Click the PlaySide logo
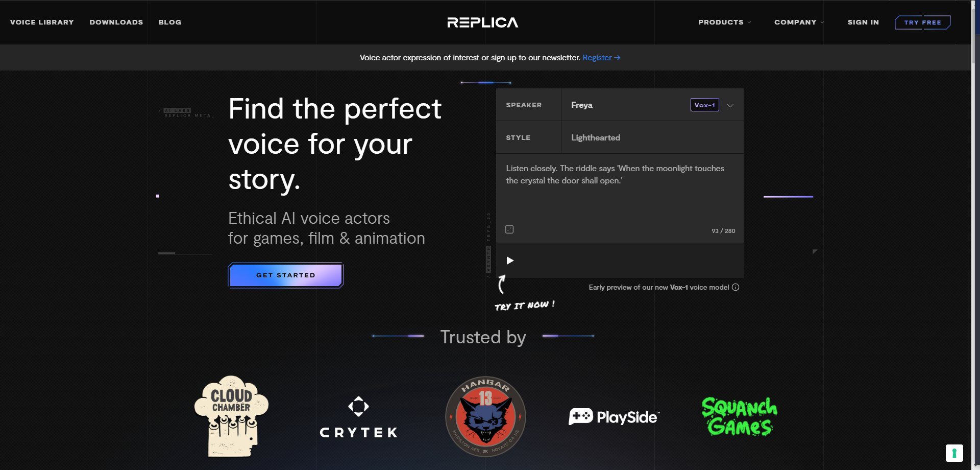This screenshot has height=470, width=980. click(614, 417)
